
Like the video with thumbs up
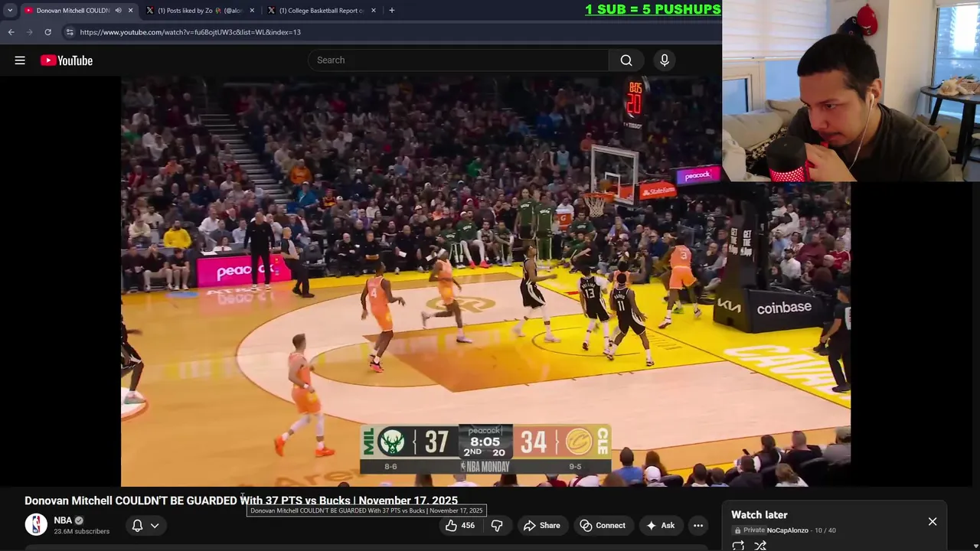coord(460,526)
